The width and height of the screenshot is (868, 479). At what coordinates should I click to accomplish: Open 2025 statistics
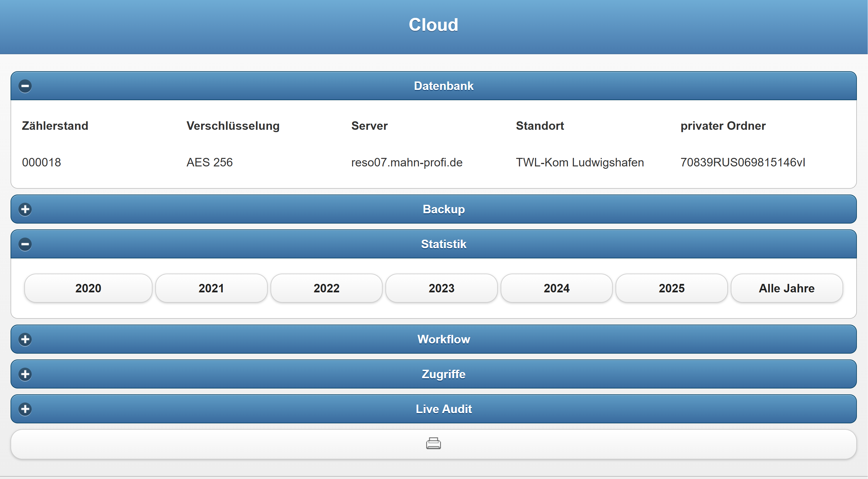click(x=672, y=288)
